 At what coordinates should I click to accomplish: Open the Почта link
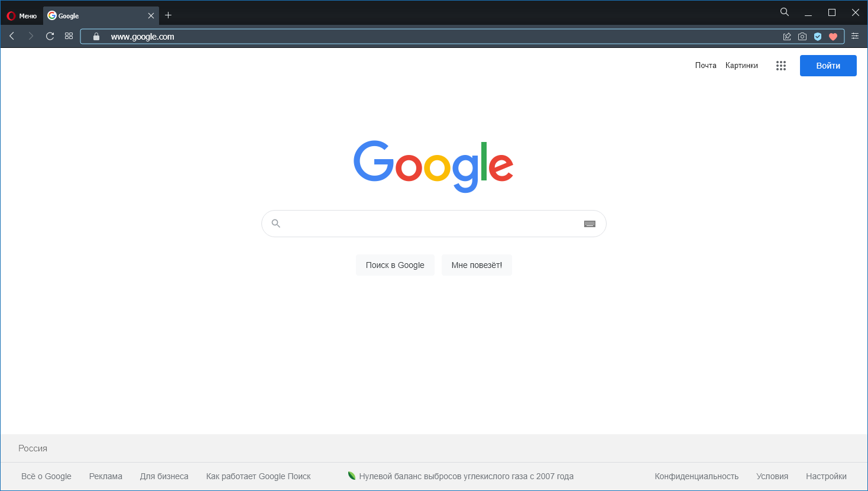(705, 66)
